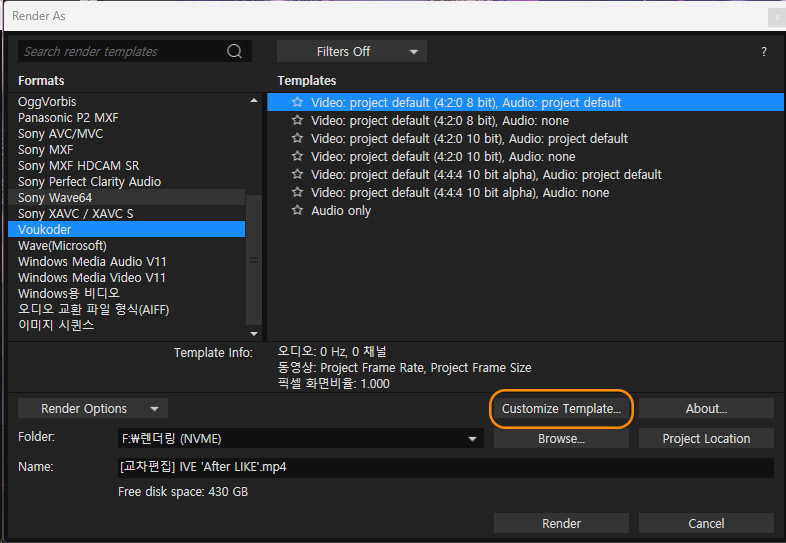Image resolution: width=786 pixels, height=543 pixels.
Task: Click the Name field with After LIKE.mp4
Action: pyautogui.click(x=446, y=467)
